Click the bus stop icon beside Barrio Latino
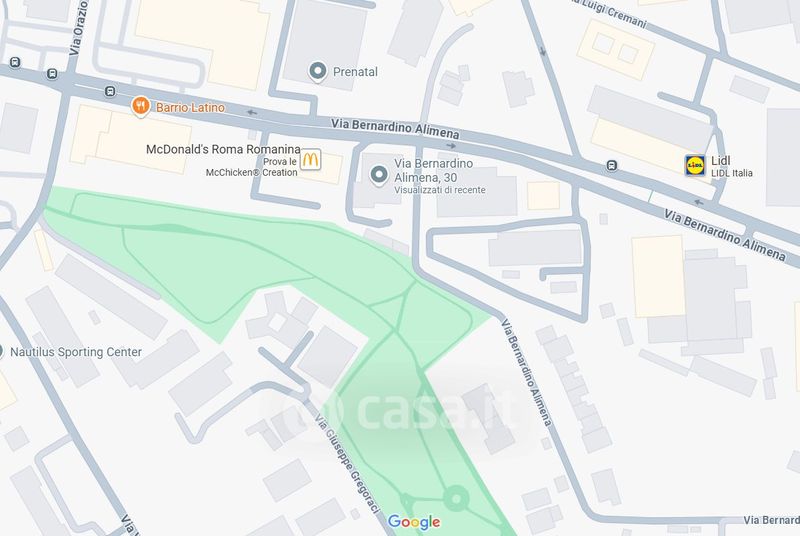Viewport: 800px width, 536px height. click(x=110, y=91)
